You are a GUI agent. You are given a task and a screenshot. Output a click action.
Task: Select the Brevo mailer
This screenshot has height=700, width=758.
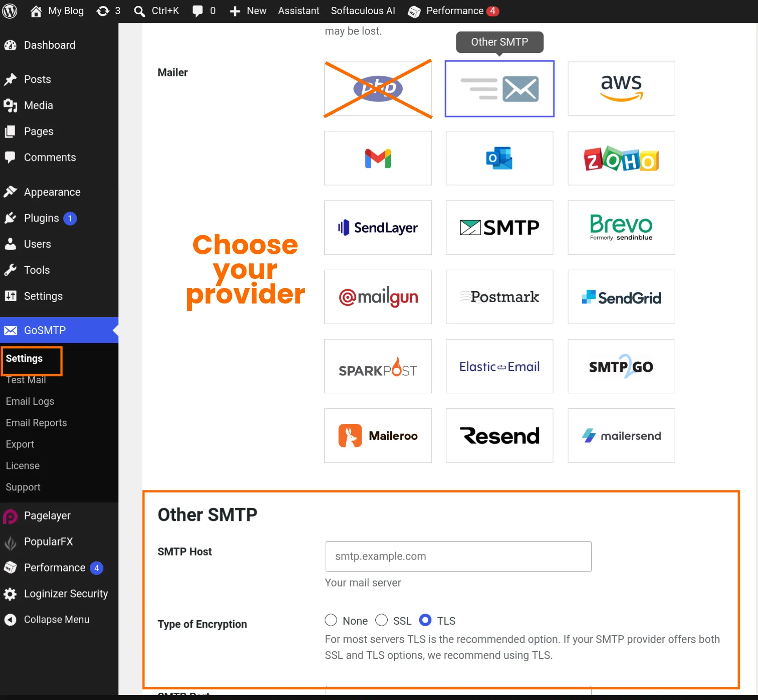(621, 227)
